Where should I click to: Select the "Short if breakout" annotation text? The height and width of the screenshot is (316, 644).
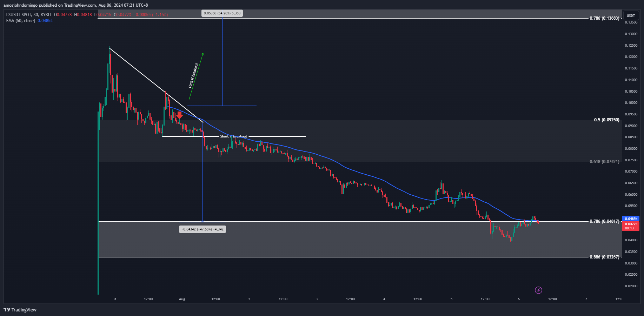point(233,136)
